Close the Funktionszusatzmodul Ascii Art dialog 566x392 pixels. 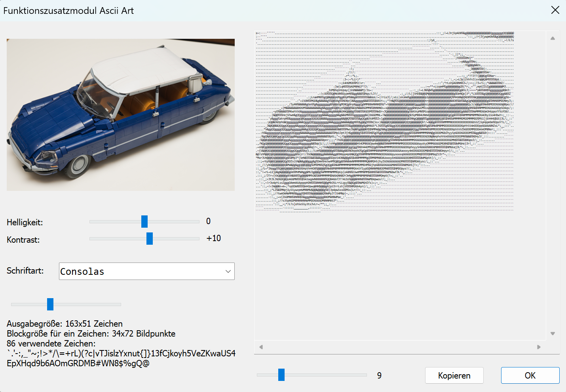click(x=555, y=10)
